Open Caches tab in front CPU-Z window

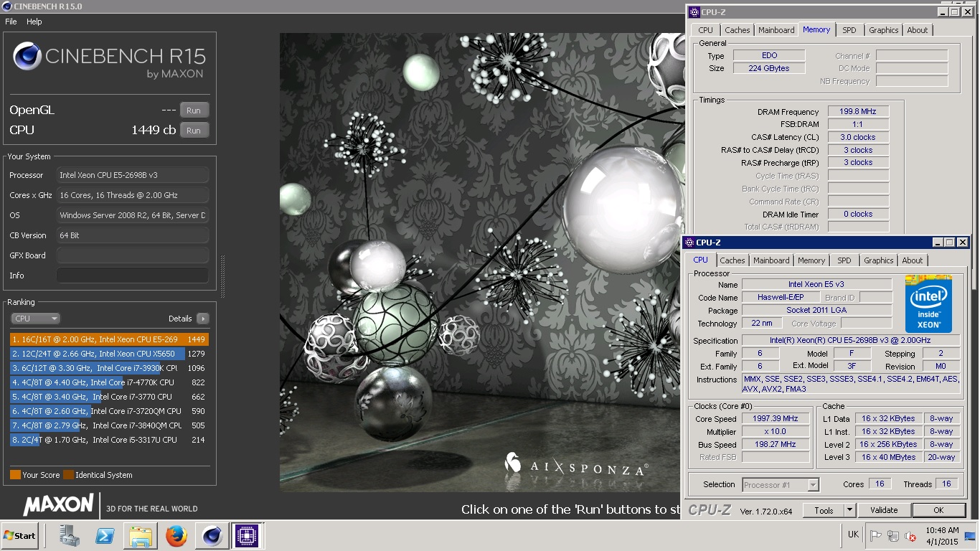732,260
